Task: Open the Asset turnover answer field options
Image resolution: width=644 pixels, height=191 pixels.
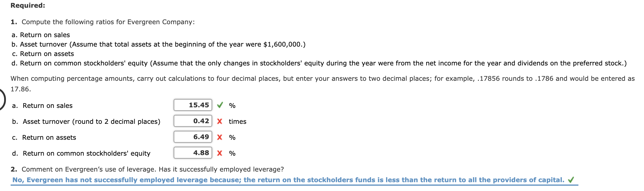Action: pos(193,121)
